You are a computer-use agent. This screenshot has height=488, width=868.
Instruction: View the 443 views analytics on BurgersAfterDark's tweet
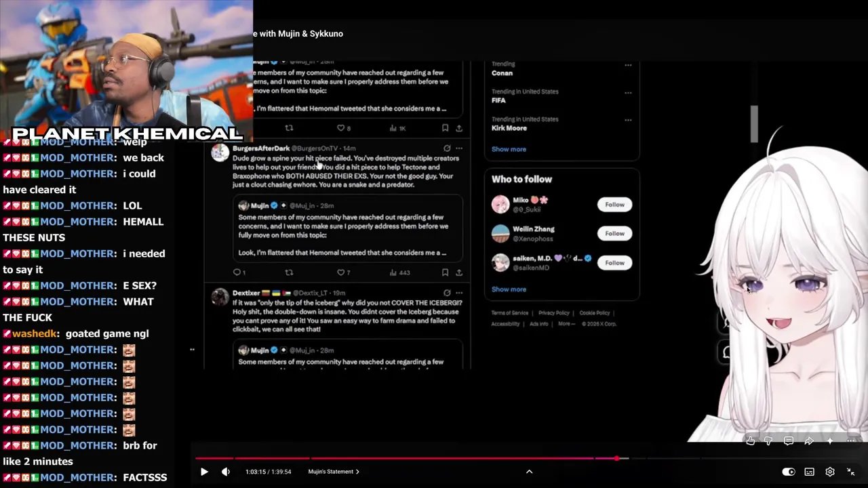coord(400,272)
